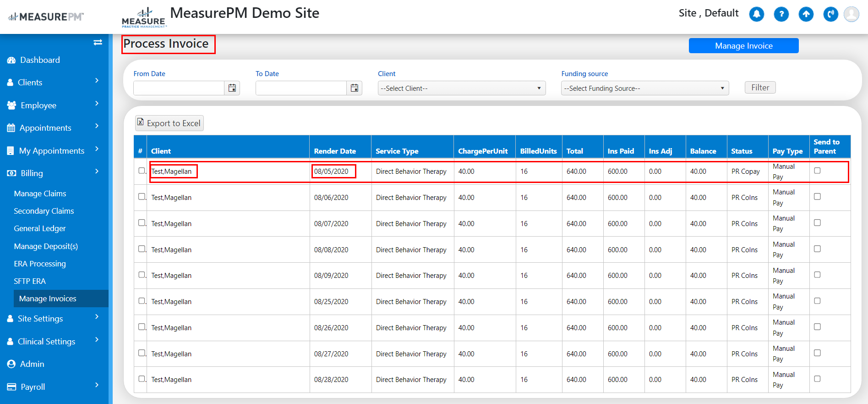Check Send to Parent for 08/27/2020 row
Image resolution: width=868 pixels, height=404 pixels.
click(x=817, y=353)
